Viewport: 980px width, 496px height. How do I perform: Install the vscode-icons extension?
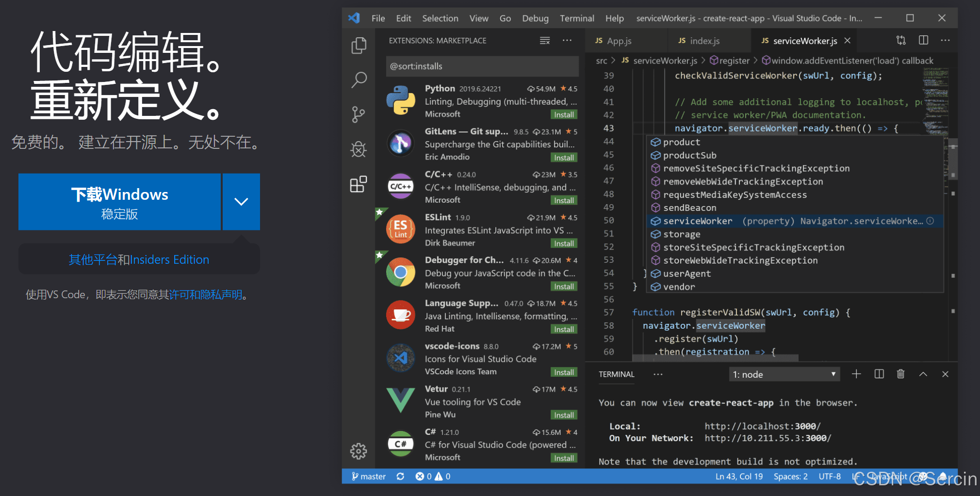point(564,372)
